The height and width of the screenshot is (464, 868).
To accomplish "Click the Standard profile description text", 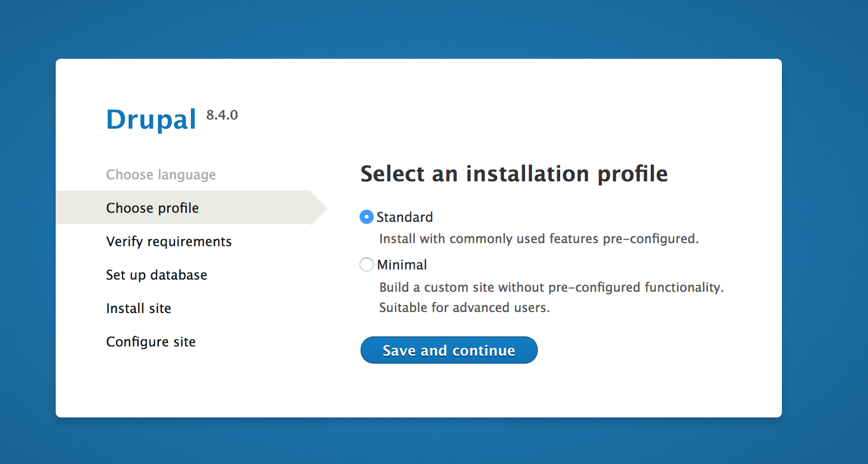I will pyautogui.click(x=539, y=239).
